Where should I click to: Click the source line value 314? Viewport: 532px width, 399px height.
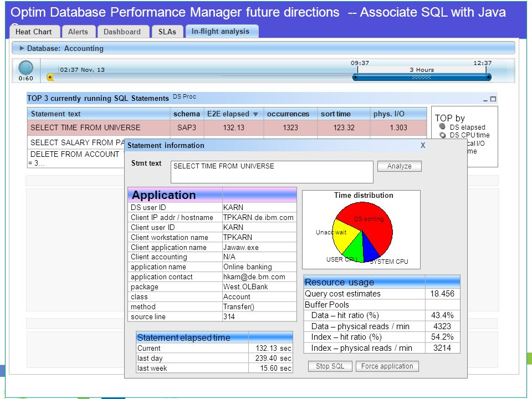pyautogui.click(x=229, y=316)
